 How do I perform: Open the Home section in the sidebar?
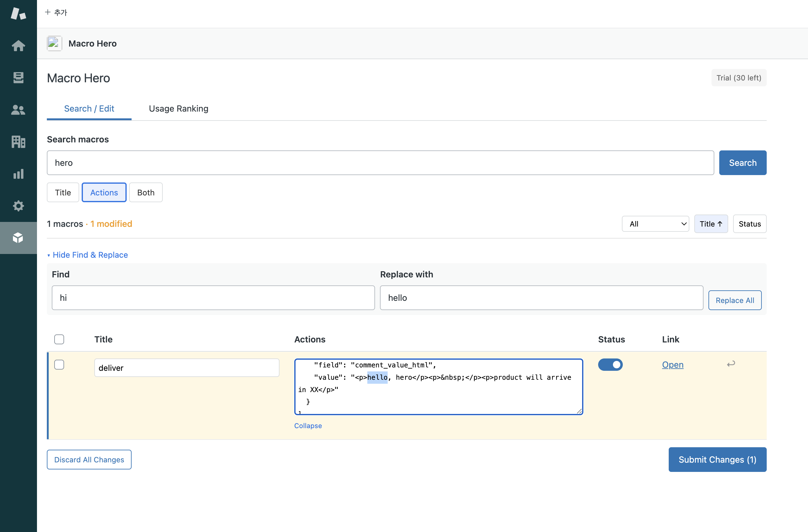pyautogui.click(x=18, y=46)
